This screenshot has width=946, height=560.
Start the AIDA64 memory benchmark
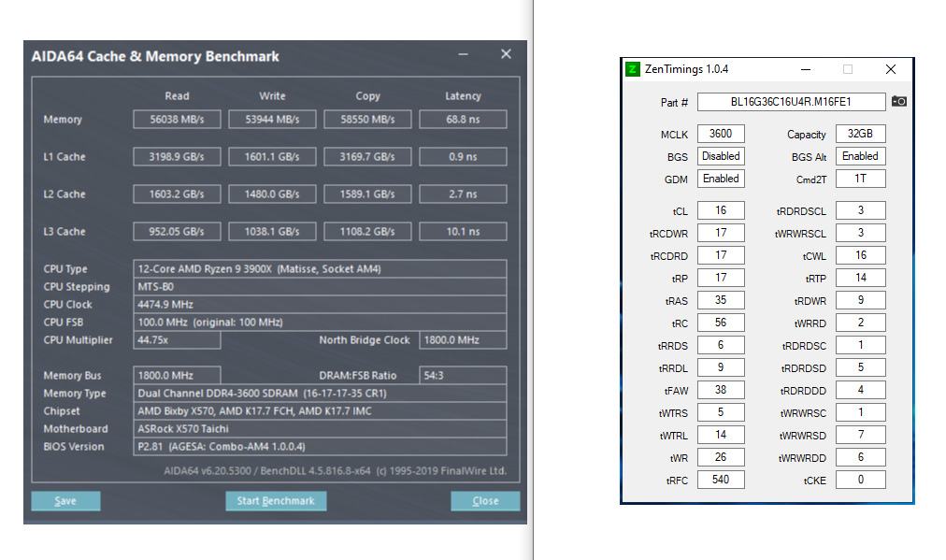click(276, 501)
